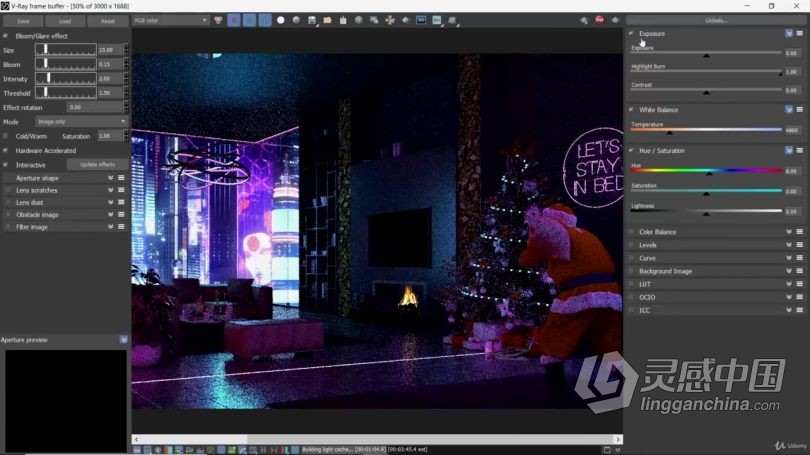Switch to alpha channel (white circle icon)
This screenshot has width=810, height=455.
281,20
